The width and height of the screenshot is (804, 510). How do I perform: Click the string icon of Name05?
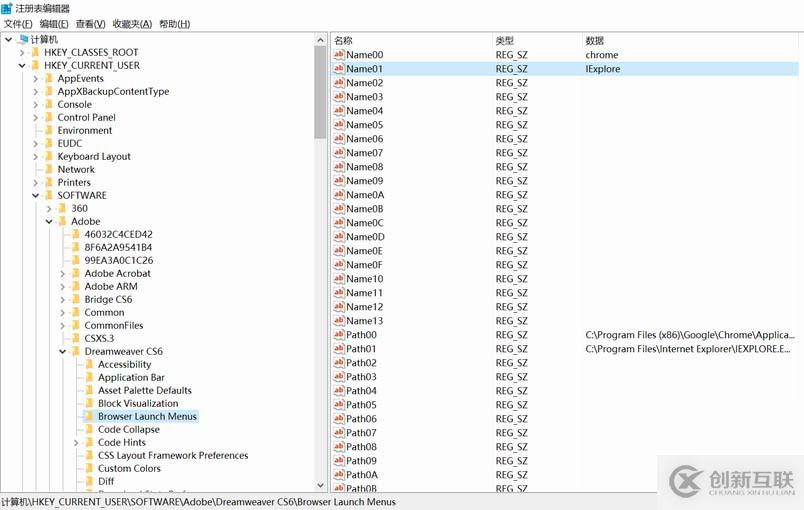339,125
